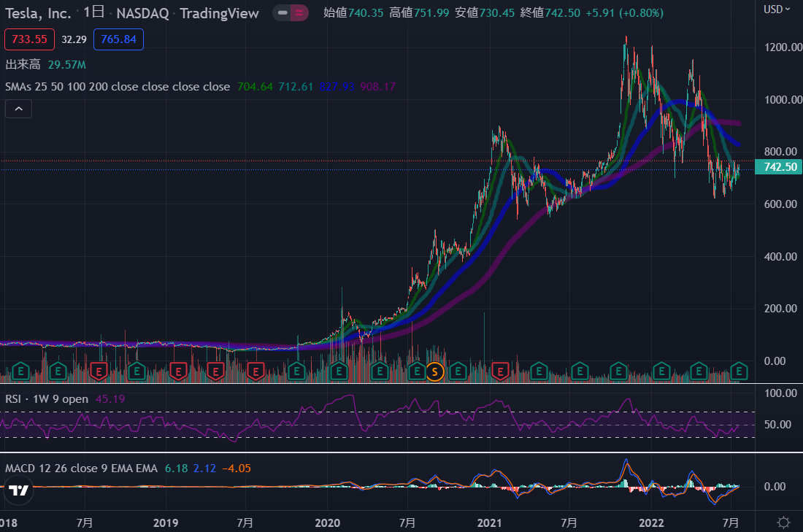The image size is (803, 532).
Task: Select the 出来高 volume indicator legend
Action: 23,64
